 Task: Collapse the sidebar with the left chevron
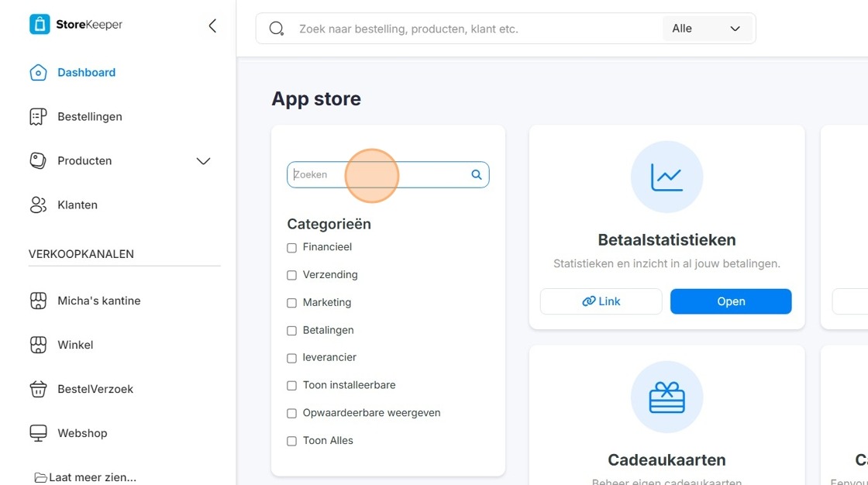212,26
